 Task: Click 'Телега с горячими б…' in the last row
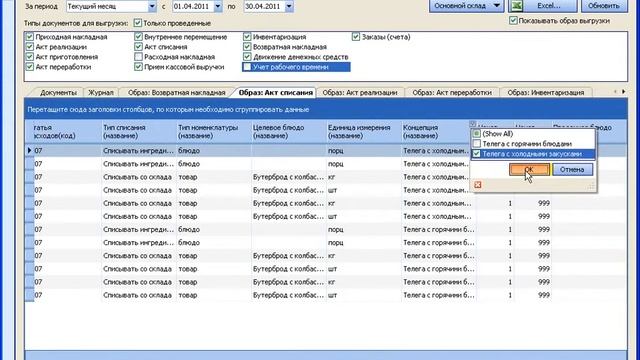point(439,295)
